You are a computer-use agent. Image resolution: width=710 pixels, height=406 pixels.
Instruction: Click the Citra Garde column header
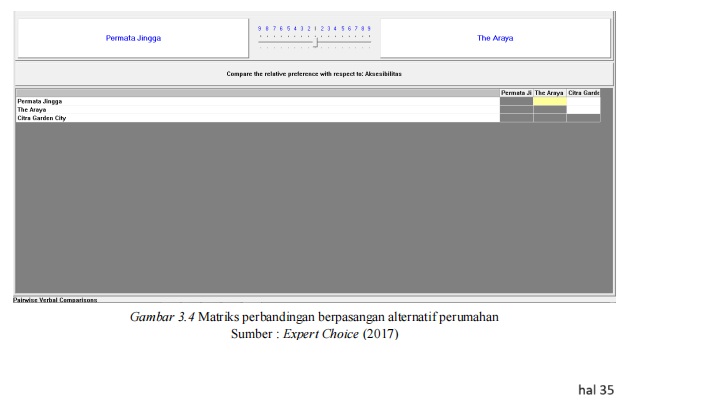(583, 92)
